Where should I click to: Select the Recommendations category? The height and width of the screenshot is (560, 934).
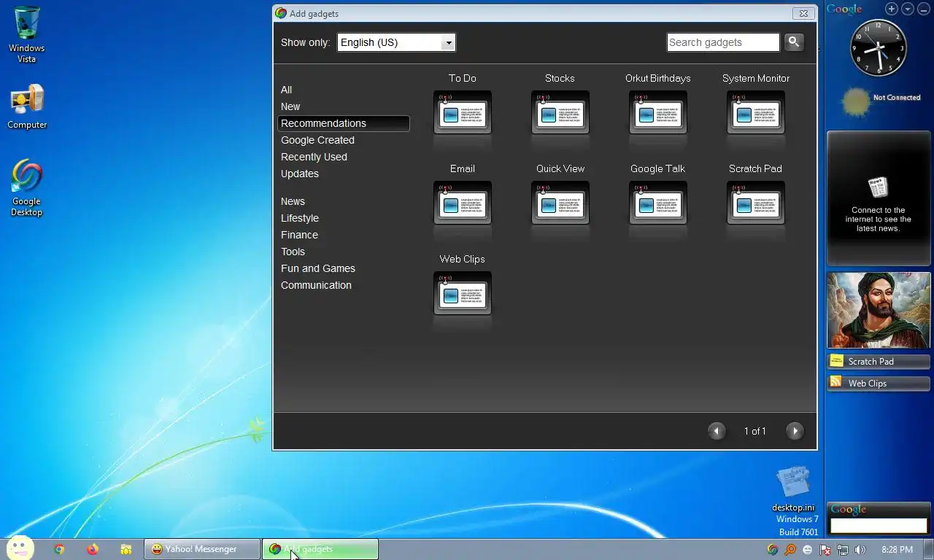344,123
